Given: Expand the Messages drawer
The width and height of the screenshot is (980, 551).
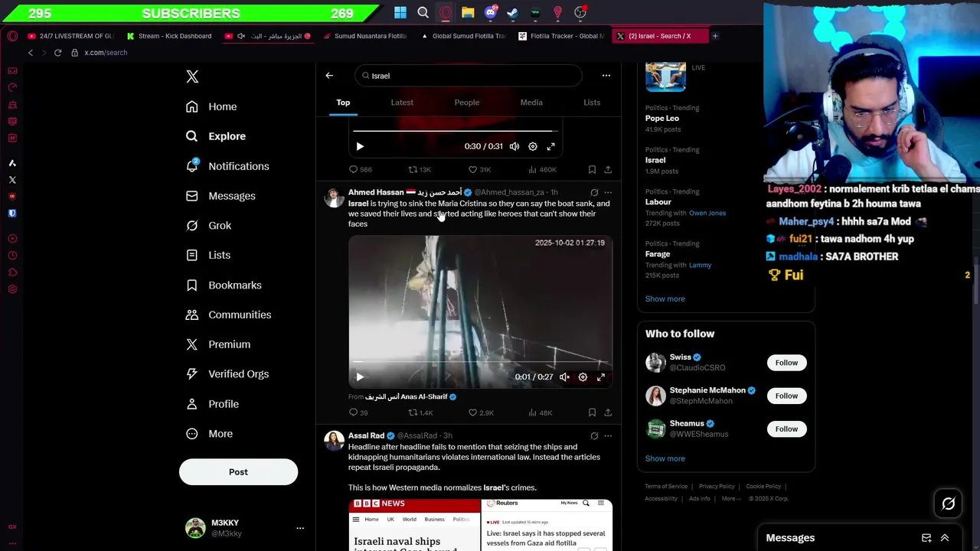Looking at the screenshot, I should (x=945, y=538).
